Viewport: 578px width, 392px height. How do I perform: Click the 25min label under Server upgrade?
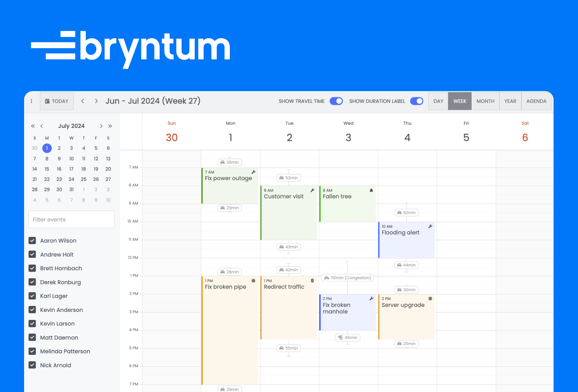coord(406,344)
